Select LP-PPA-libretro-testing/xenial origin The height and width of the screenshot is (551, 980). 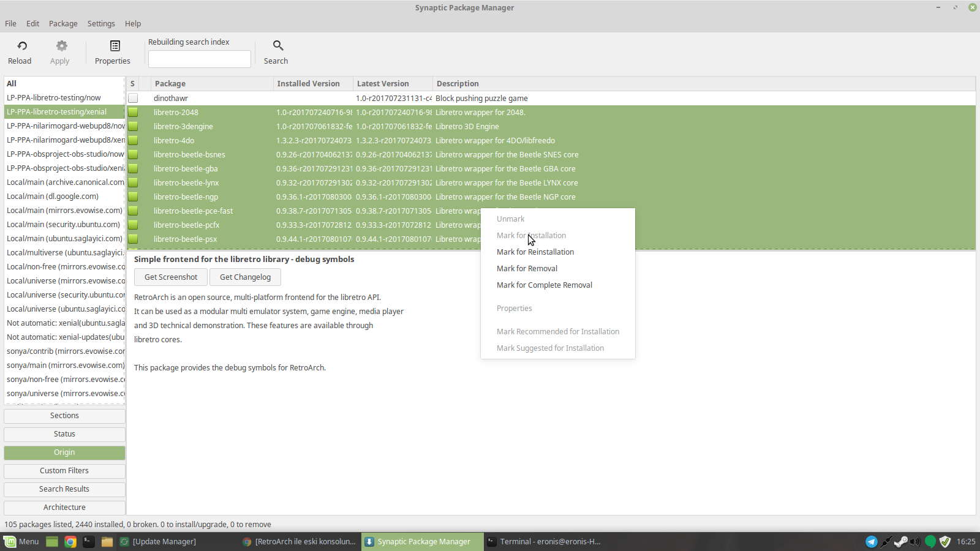[64, 111]
